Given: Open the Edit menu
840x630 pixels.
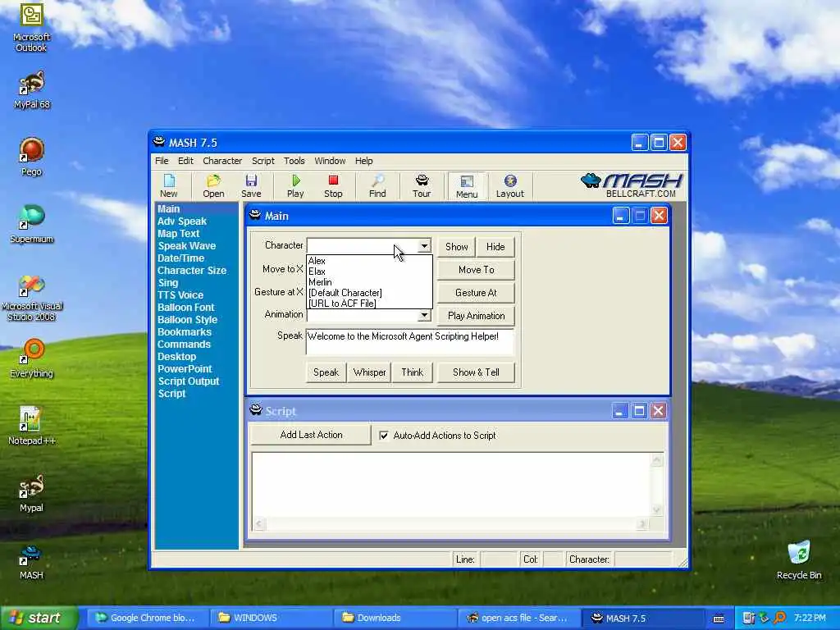Looking at the screenshot, I should 185,161.
